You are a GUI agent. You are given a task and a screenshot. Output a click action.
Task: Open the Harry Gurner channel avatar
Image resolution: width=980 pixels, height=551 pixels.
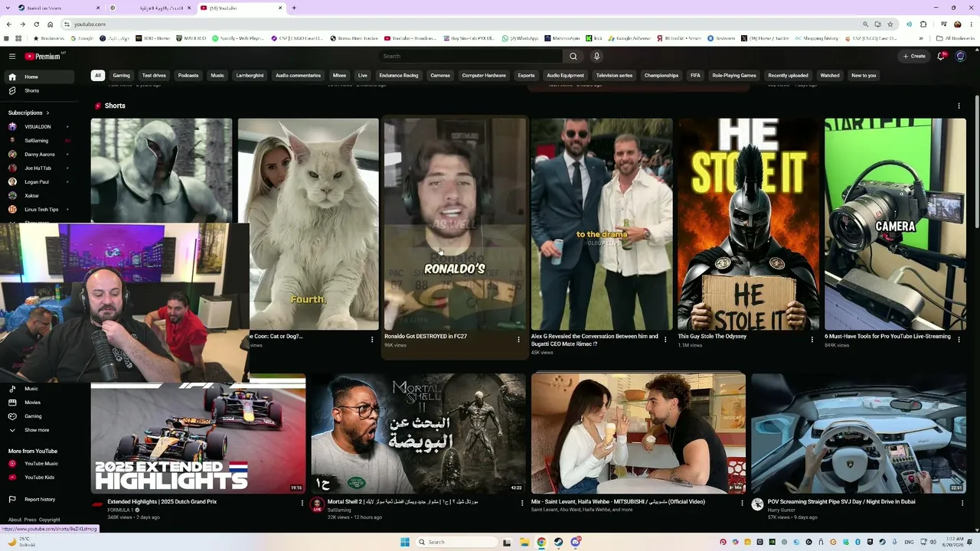[757, 504]
